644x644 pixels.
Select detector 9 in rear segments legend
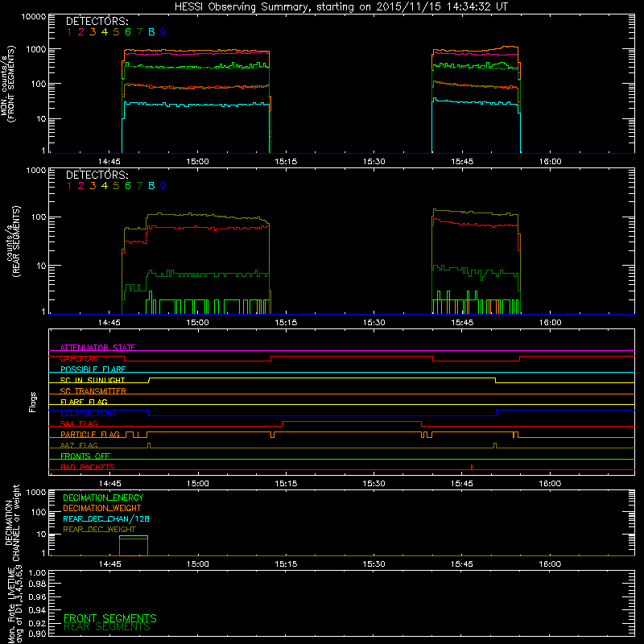(x=163, y=186)
